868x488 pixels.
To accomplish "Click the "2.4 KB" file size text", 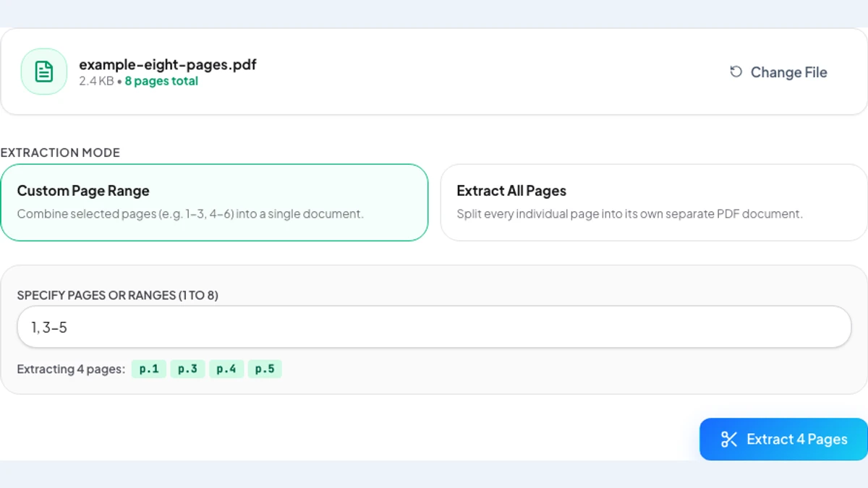I will point(96,81).
